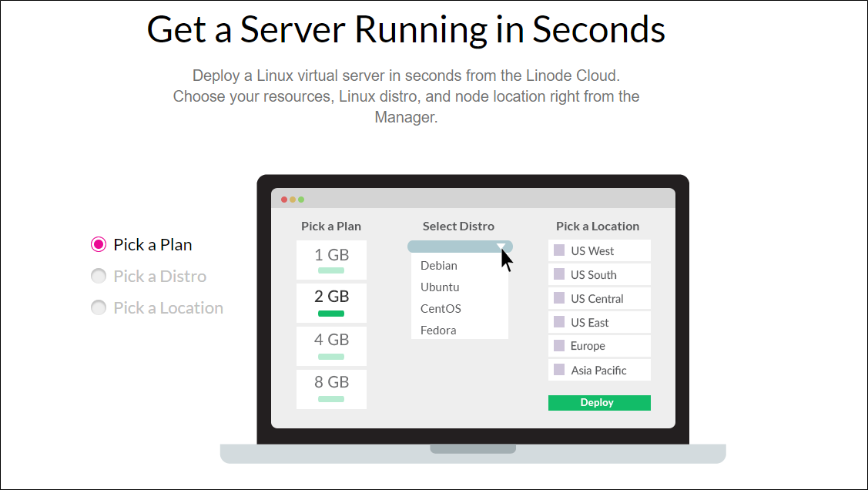Select Fedora as the distro

click(x=438, y=330)
